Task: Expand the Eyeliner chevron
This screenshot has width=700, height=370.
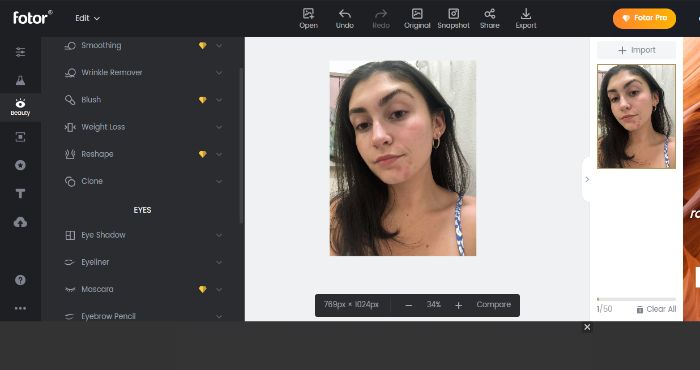Action: click(219, 262)
